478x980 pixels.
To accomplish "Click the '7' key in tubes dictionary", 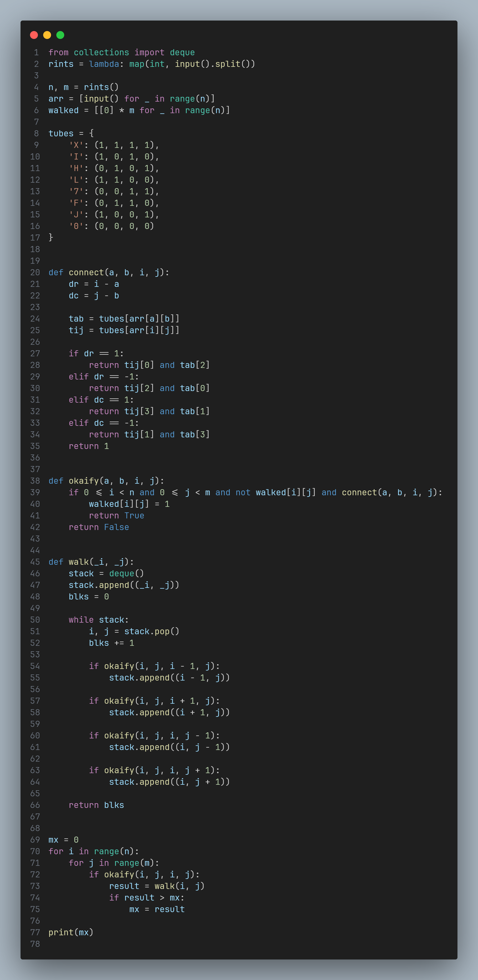I will pos(76,191).
